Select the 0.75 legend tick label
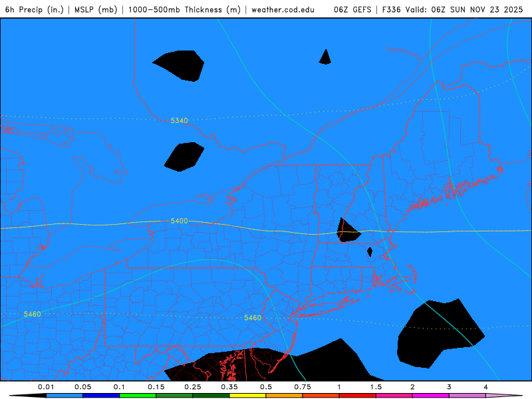 303,387
